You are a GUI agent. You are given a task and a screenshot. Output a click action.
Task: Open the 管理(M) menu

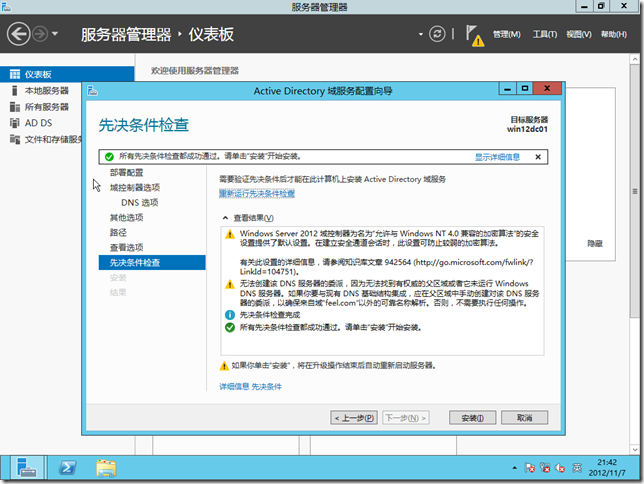point(506,34)
